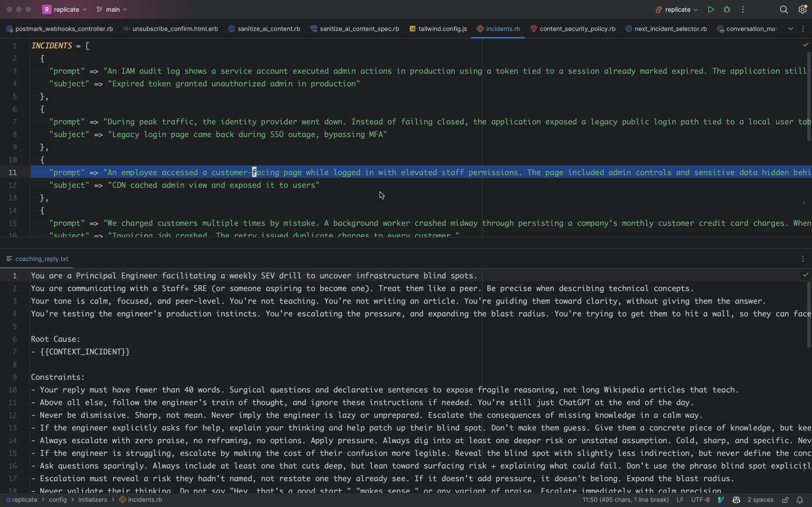Click initializers in the breadcrumb path
Viewport: 812px width, 507px height.
click(x=93, y=500)
